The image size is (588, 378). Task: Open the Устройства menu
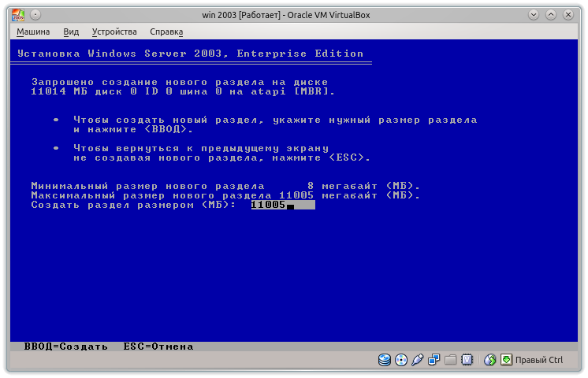(114, 31)
